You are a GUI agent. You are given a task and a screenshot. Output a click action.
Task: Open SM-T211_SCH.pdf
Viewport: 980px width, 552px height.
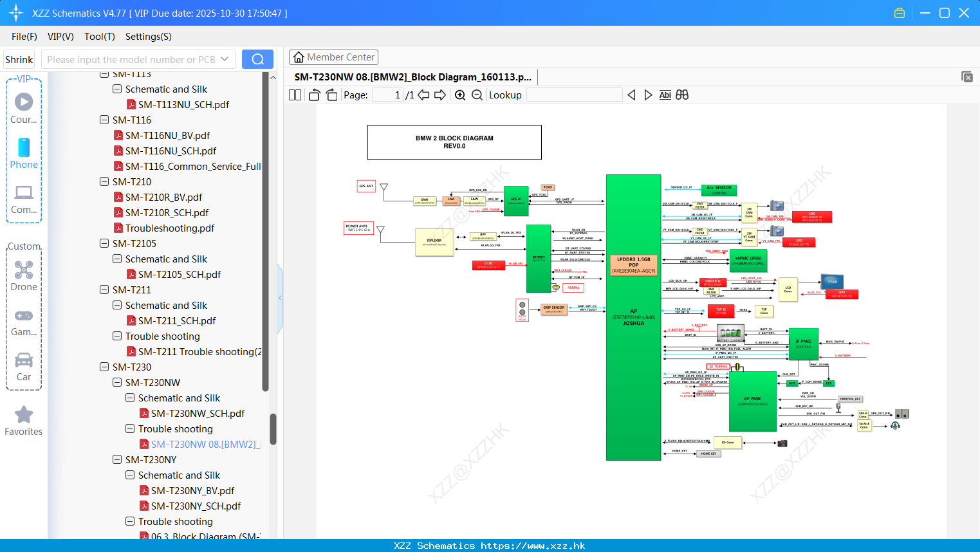click(x=177, y=320)
